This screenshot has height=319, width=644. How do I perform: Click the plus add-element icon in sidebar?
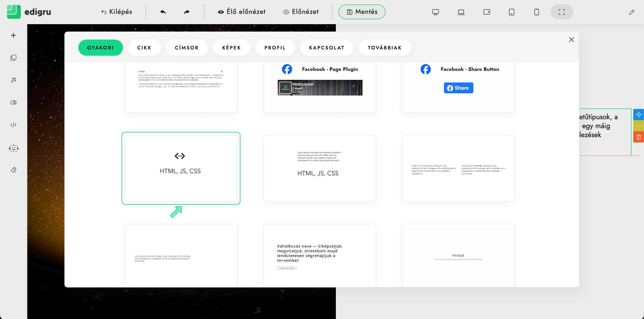point(13,36)
